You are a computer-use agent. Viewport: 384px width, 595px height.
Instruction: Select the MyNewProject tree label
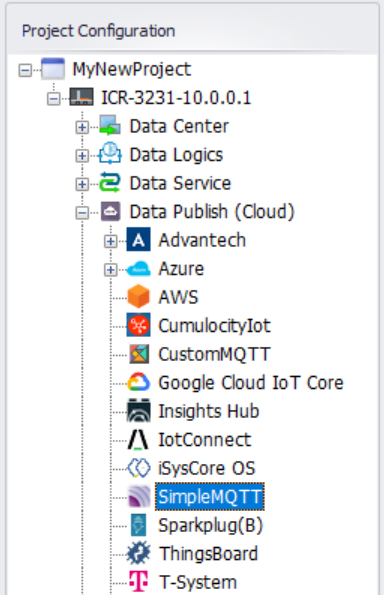coord(132,69)
